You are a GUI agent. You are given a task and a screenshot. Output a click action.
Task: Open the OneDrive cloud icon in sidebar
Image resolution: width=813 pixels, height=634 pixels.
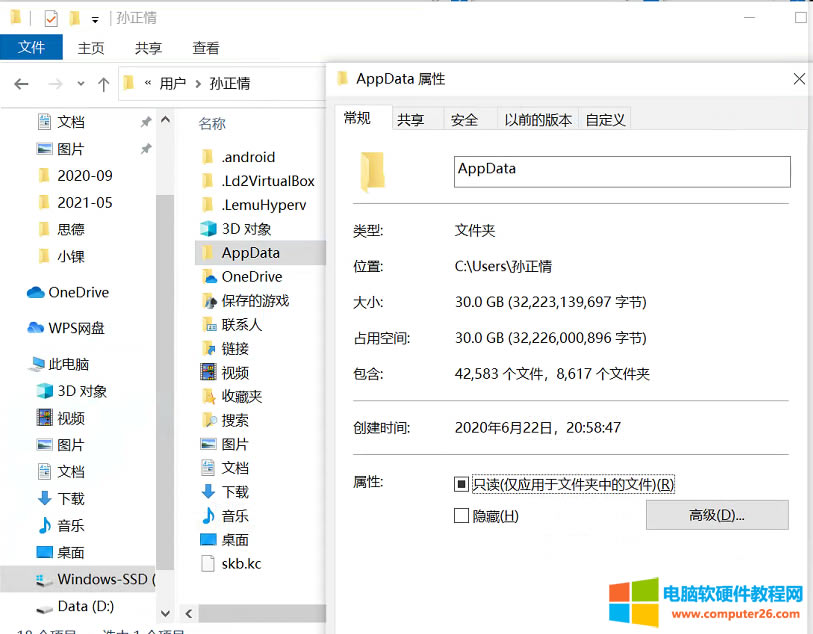coord(36,293)
